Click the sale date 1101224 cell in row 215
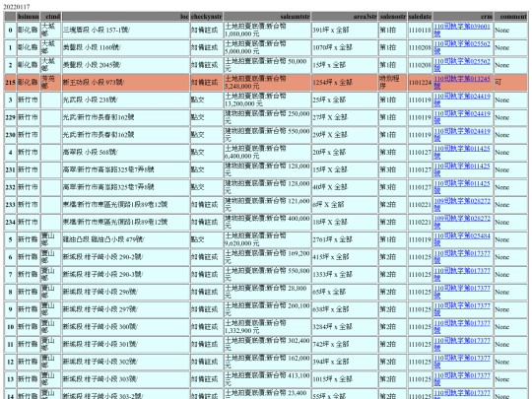Viewport: 532px width, 399px height. click(x=420, y=82)
